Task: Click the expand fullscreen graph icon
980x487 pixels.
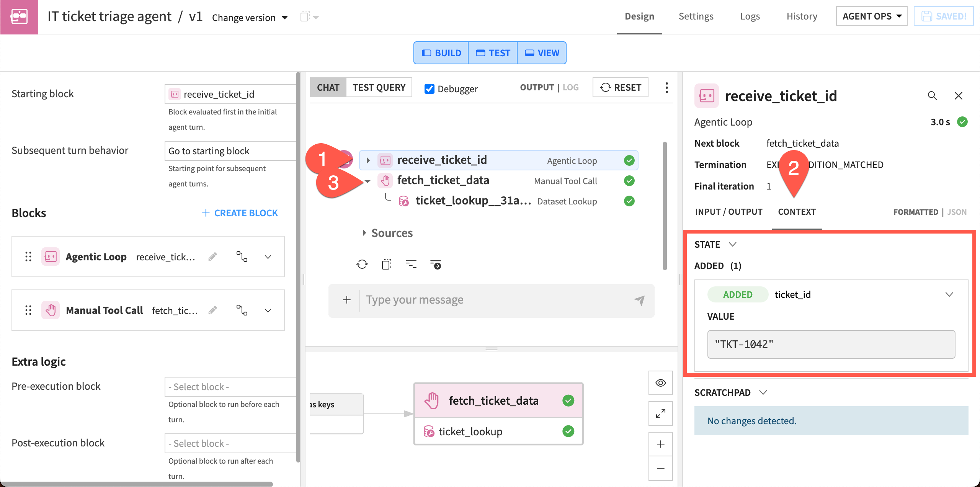Action: tap(661, 413)
